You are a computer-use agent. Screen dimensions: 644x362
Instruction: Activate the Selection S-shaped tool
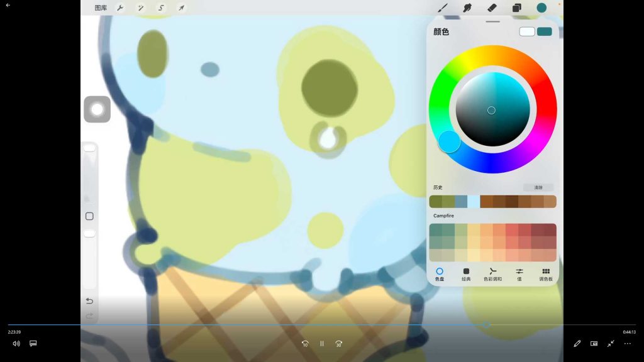pos(161,8)
